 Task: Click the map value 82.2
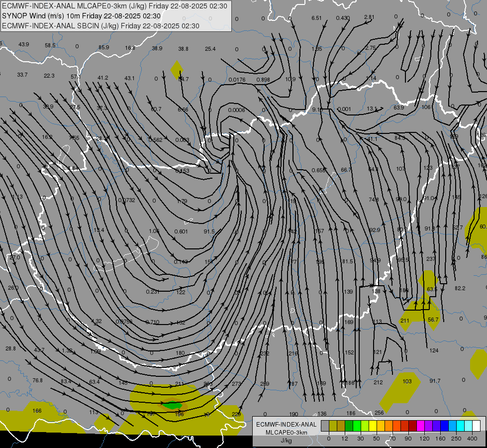coord(460,289)
